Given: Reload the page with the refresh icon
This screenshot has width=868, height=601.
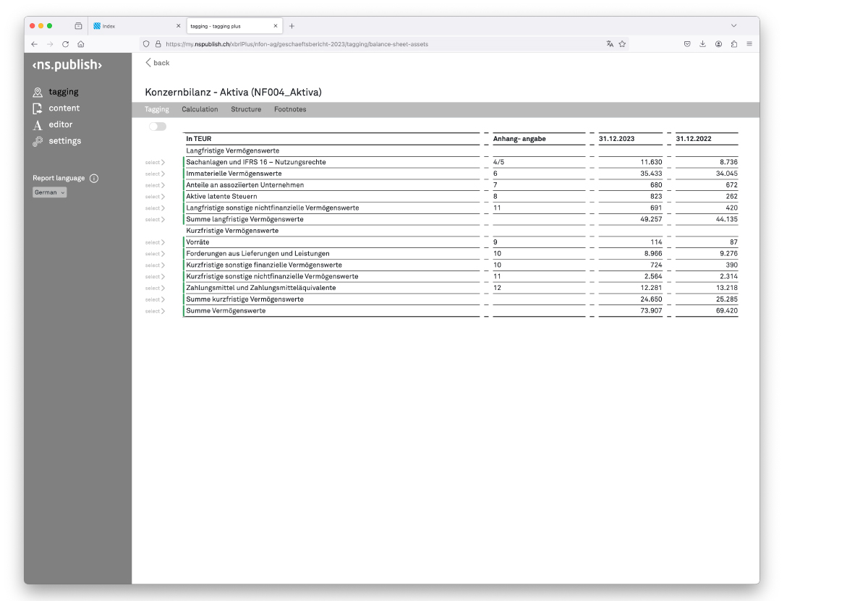Looking at the screenshot, I should click(x=65, y=44).
